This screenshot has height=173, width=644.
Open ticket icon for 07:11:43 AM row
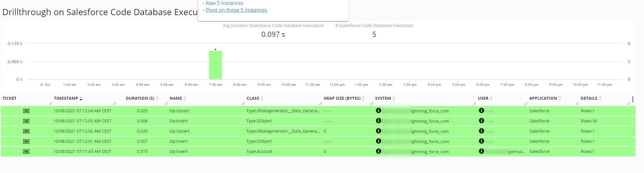(x=26, y=152)
